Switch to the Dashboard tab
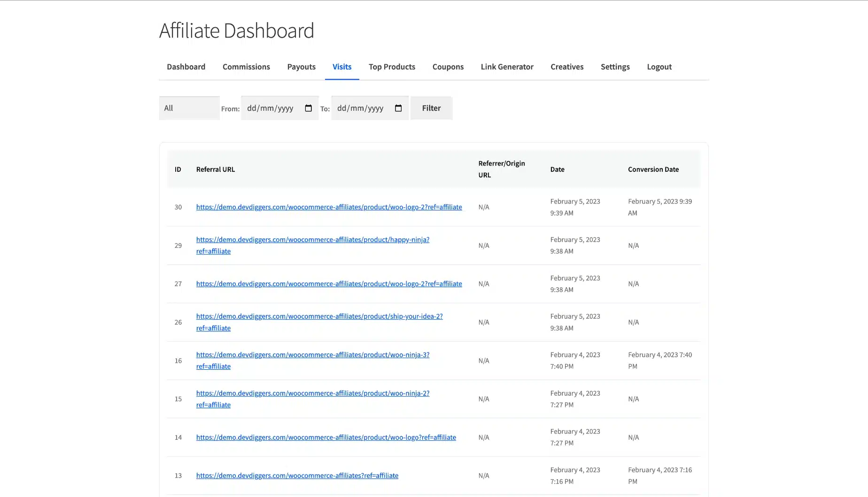This screenshot has width=868, height=497. click(x=186, y=67)
